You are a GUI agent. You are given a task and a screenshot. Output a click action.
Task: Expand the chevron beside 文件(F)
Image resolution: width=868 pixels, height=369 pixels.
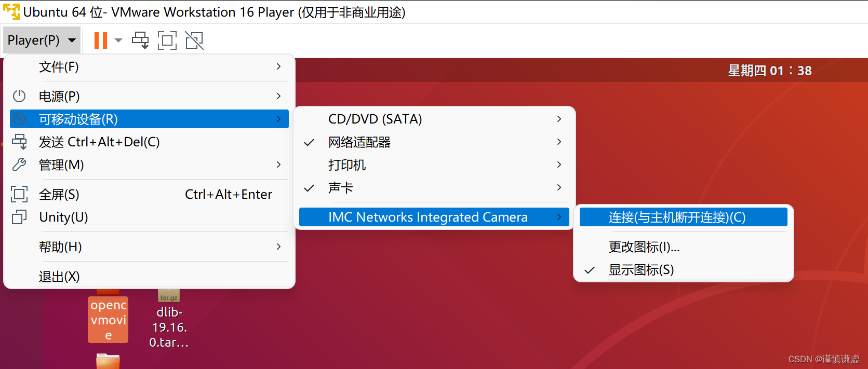tap(279, 67)
